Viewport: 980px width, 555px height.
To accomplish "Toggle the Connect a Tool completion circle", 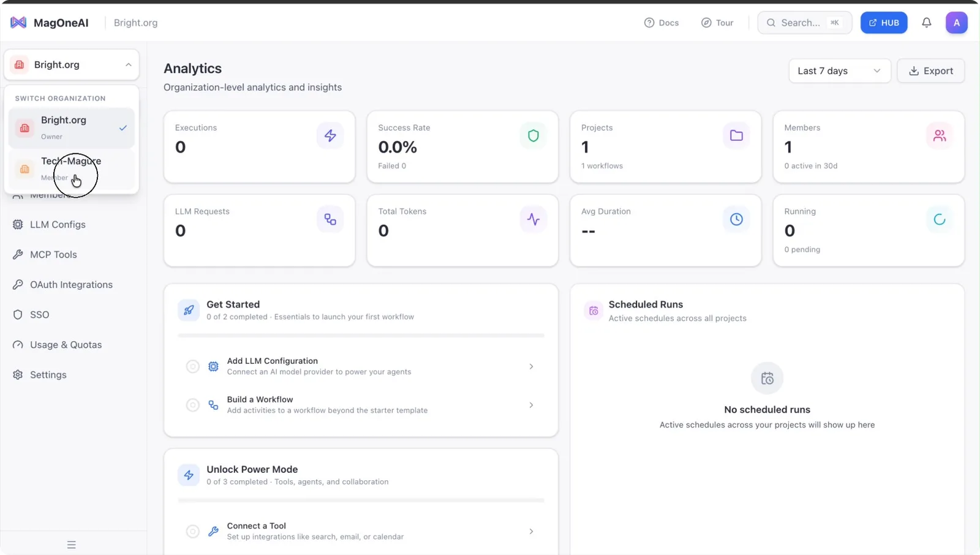I will click(x=192, y=531).
